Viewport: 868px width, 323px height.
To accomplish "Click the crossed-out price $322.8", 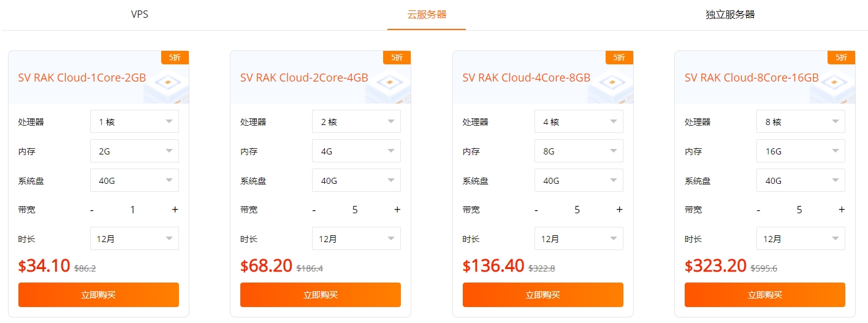I will (x=541, y=268).
